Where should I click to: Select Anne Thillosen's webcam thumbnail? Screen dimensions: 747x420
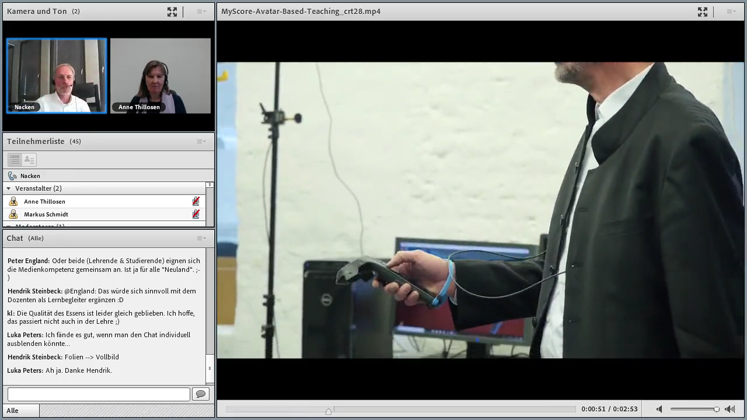point(160,76)
